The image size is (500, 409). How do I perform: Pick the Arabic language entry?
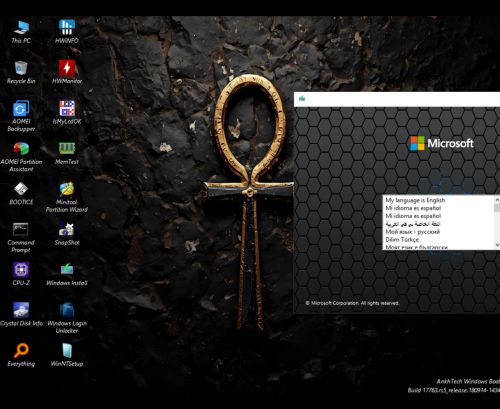[438, 224]
